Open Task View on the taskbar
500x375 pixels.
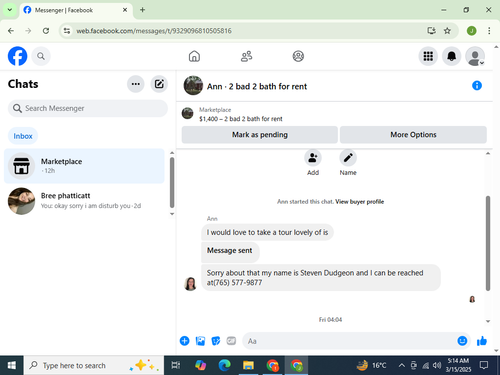point(176,365)
